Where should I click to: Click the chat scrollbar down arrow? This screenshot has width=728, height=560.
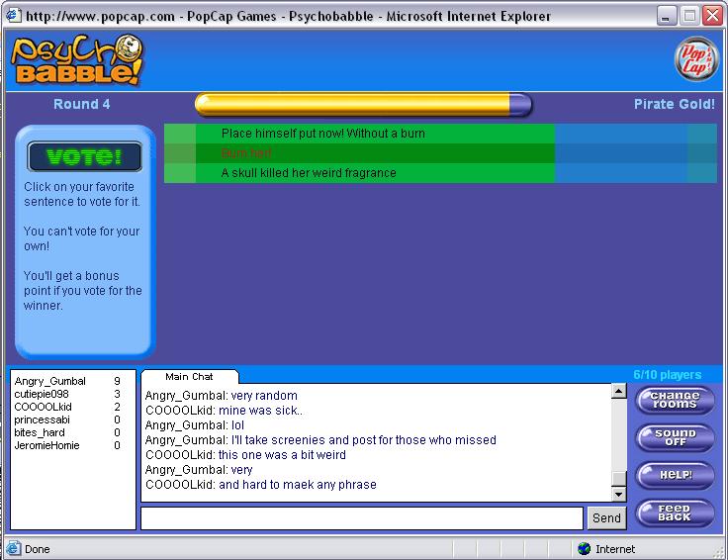(x=618, y=494)
